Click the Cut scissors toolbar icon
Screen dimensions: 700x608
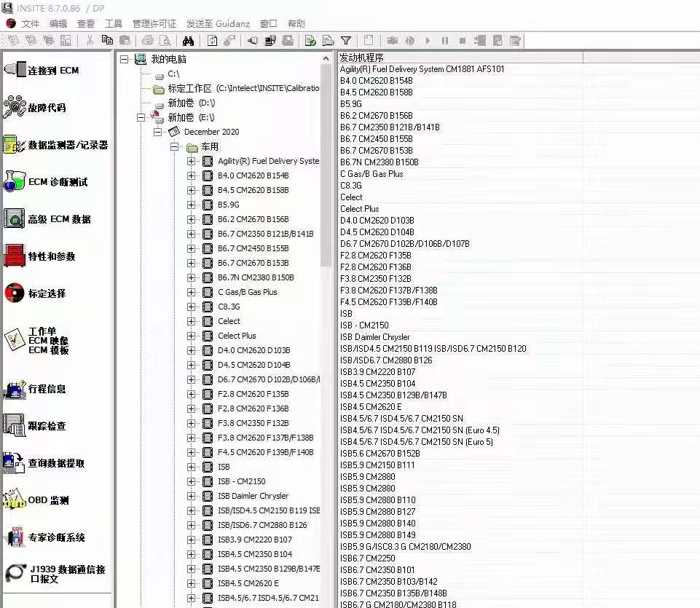90,41
